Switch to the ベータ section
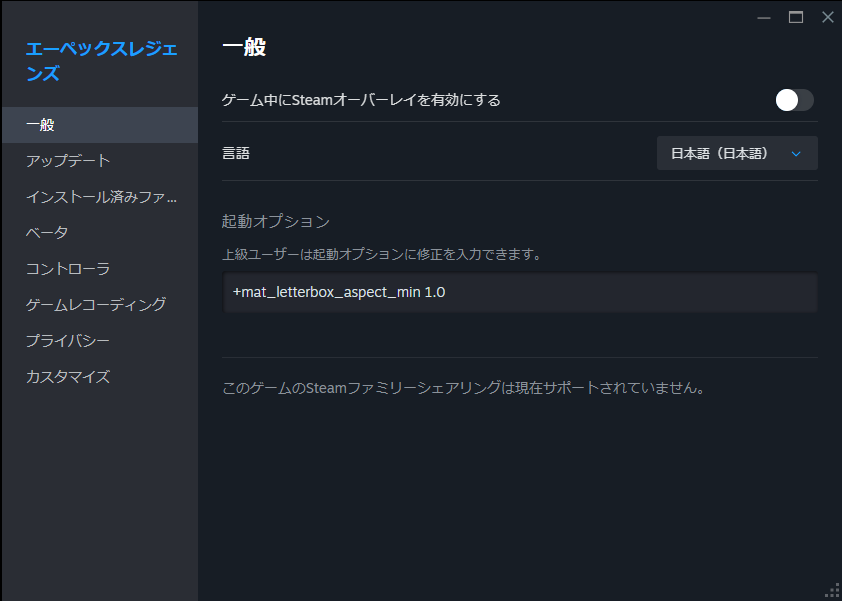The height and width of the screenshot is (601, 842). click(x=47, y=233)
